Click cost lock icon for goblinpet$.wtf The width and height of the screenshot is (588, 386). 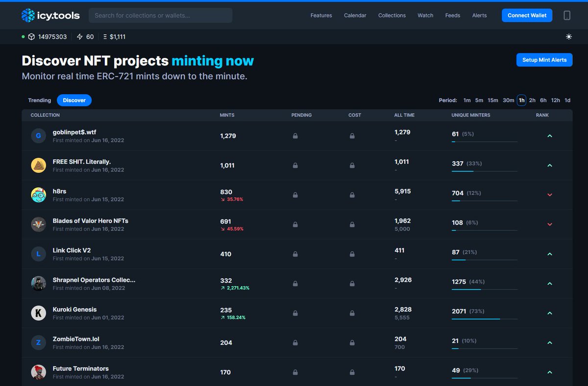pyautogui.click(x=352, y=136)
